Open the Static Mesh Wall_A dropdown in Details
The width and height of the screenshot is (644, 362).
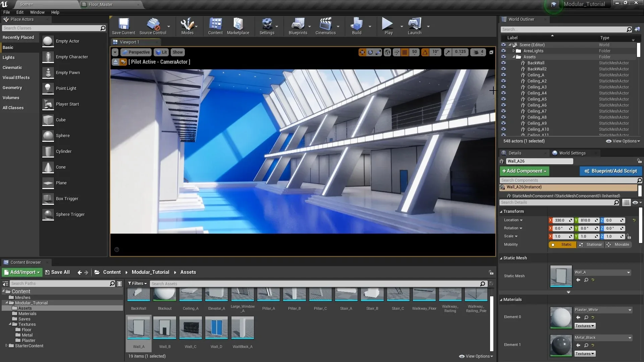pos(628,272)
